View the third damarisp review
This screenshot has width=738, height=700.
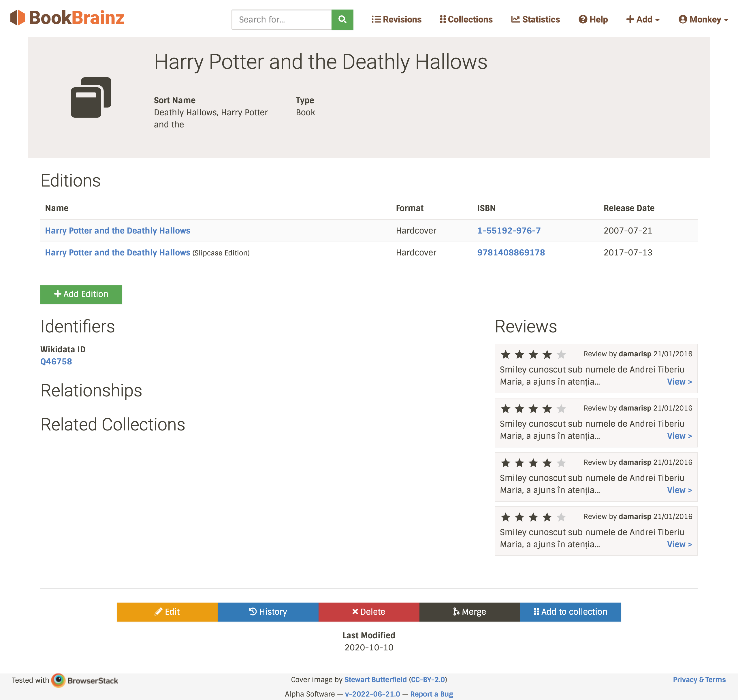click(x=679, y=490)
